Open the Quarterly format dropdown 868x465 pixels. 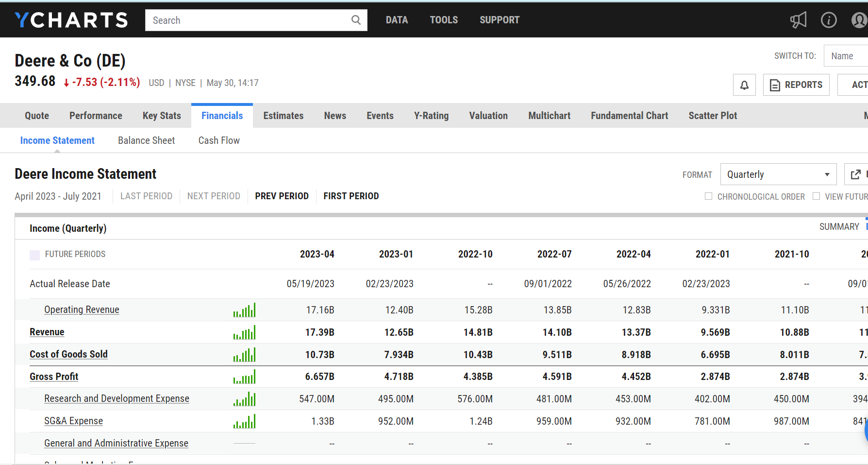778,174
